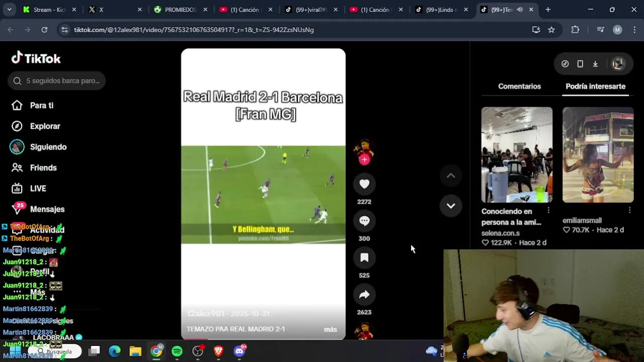Open Chrome profile M avatar

coord(617,30)
